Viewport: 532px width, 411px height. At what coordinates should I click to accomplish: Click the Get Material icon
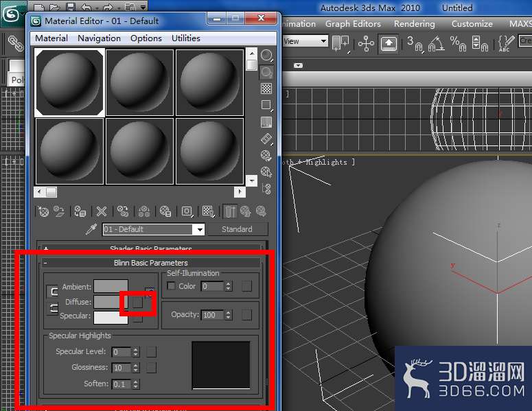(43, 211)
